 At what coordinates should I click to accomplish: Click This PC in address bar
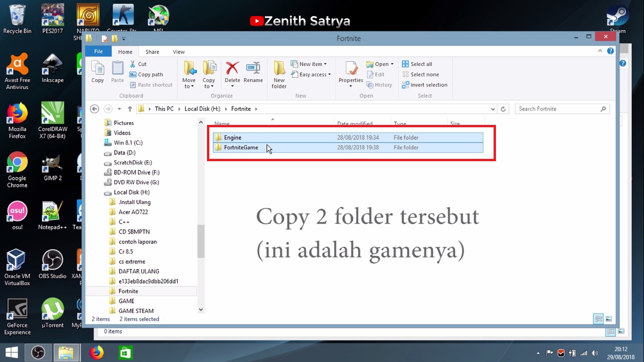pos(164,109)
